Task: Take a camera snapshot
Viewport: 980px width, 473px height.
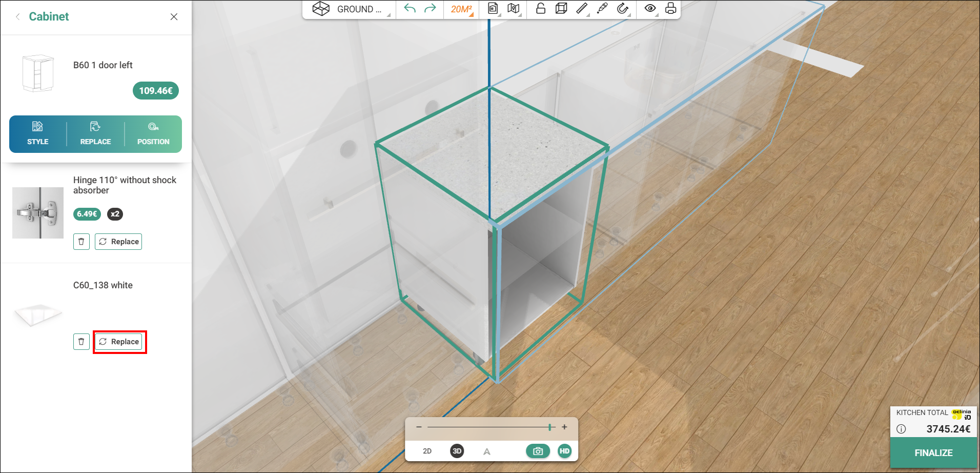Action: (538, 451)
